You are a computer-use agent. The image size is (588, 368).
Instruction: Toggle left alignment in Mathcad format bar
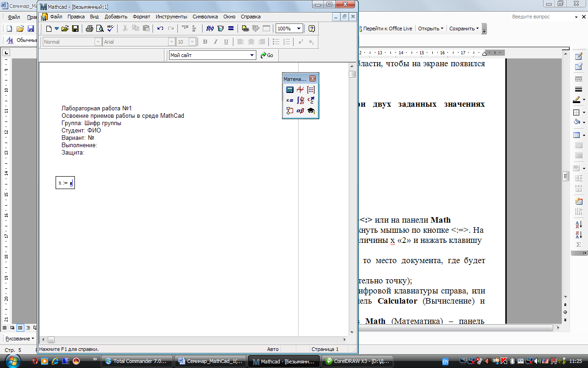pyautogui.click(x=240, y=42)
